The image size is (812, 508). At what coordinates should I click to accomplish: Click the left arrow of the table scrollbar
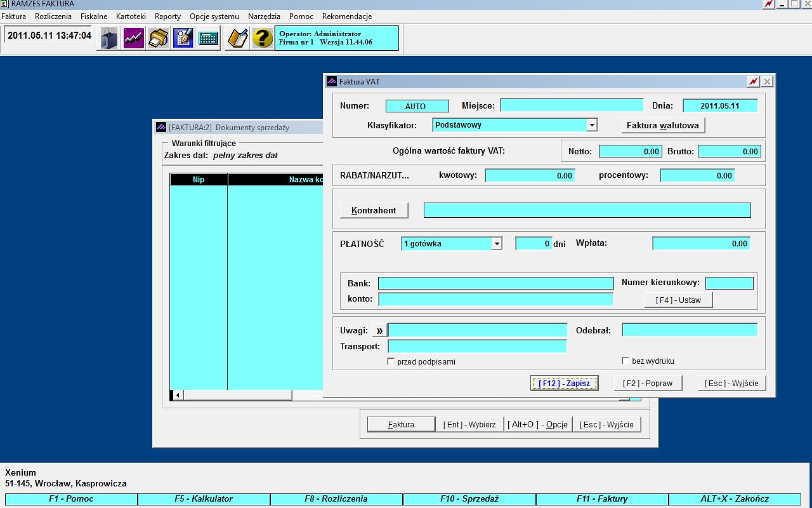coord(178,395)
